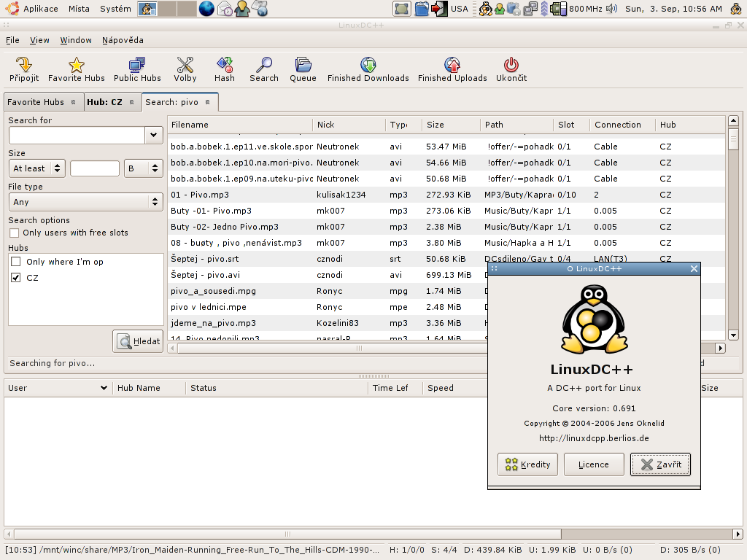The height and width of the screenshot is (560, 747).
Task: Open the Aplikace panel menu
Action: click(41, 9)
